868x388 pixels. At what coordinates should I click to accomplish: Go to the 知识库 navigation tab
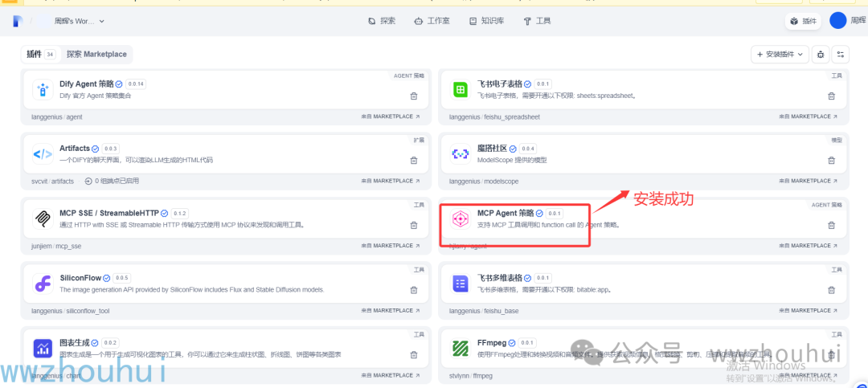[x=486, y=21]
